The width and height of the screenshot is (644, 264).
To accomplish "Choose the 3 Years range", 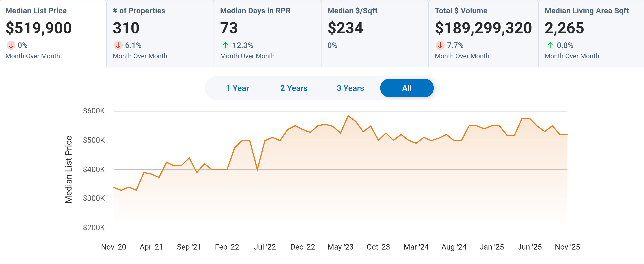I will coord(350,88).
